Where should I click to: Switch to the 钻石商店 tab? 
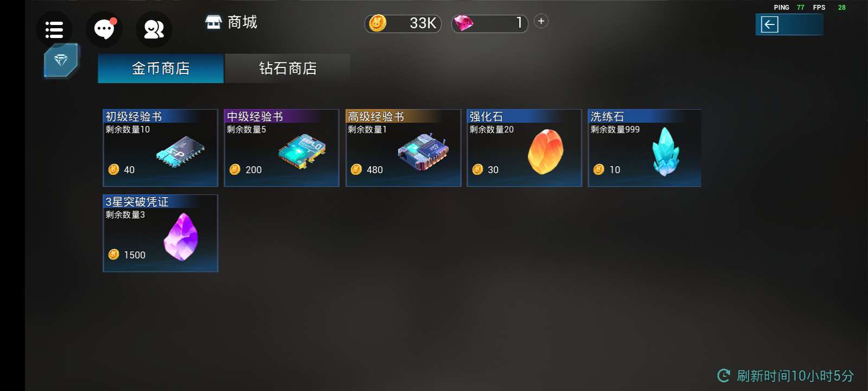coord(288,68)
